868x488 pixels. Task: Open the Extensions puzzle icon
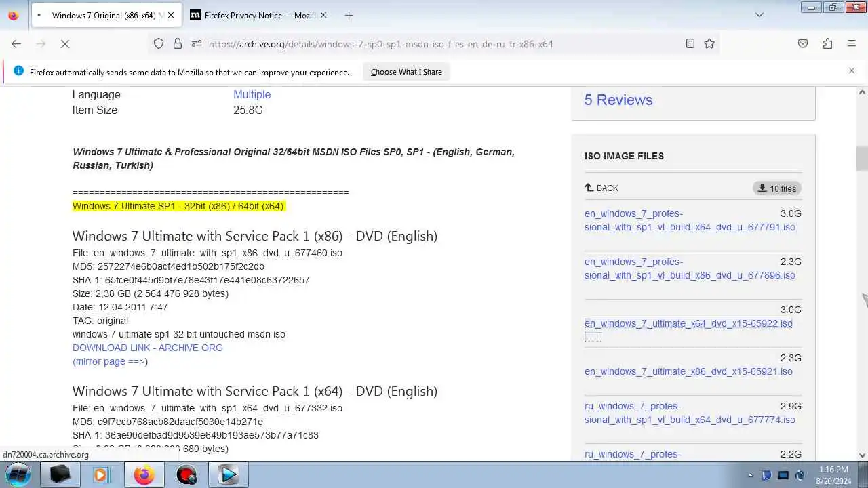827,43
